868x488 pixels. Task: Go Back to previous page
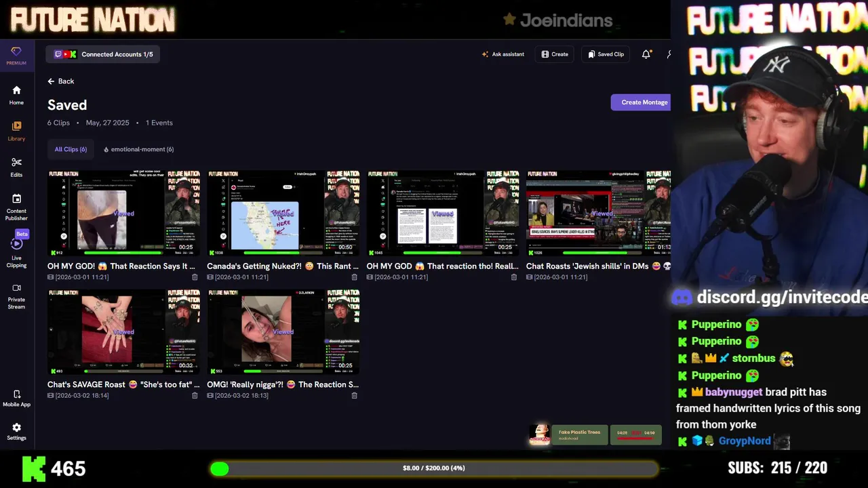(61, 81)
